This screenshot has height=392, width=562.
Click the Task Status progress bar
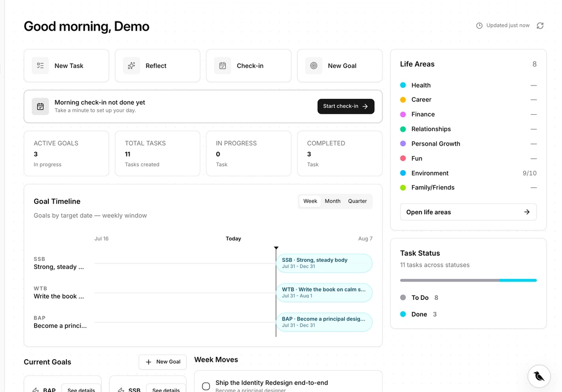468,280
